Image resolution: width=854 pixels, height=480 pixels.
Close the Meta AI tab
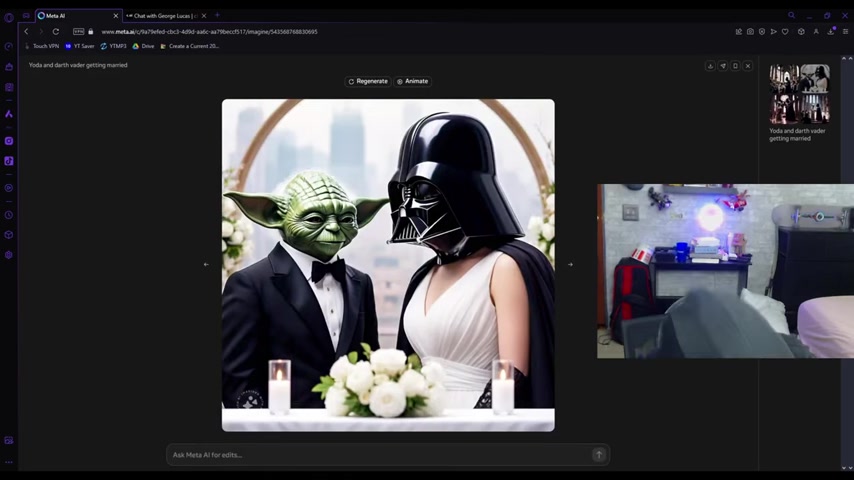(115, 16)
